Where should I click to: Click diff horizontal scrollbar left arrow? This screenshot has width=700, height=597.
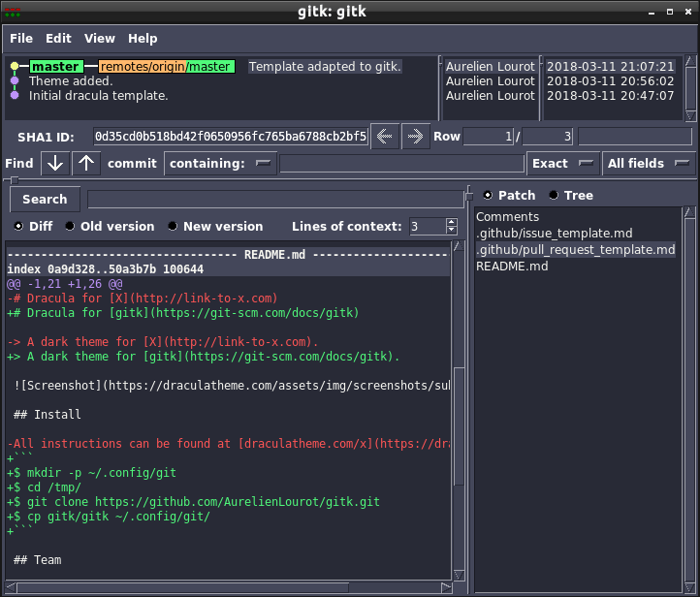pyautogui.click(x=11, y=587)
